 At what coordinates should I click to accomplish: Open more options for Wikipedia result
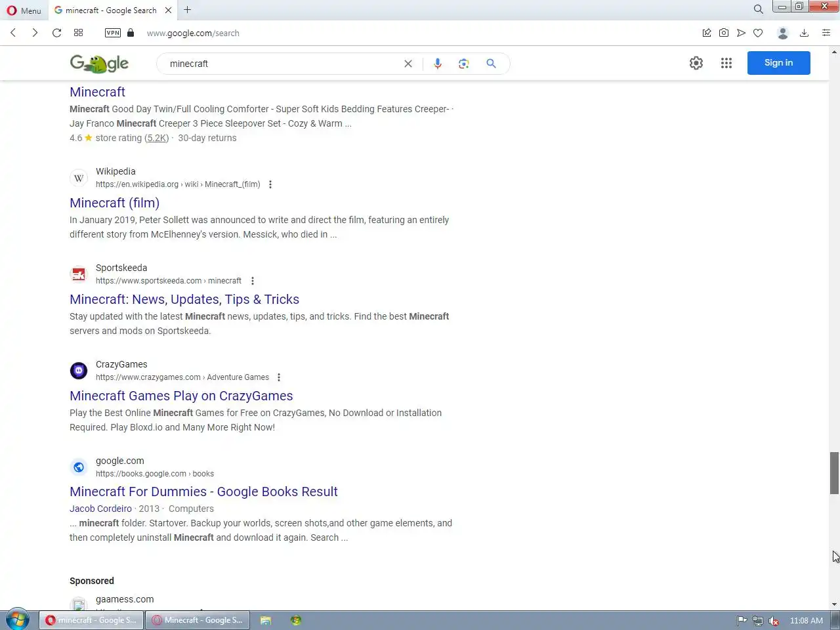[x=270, y=184]
